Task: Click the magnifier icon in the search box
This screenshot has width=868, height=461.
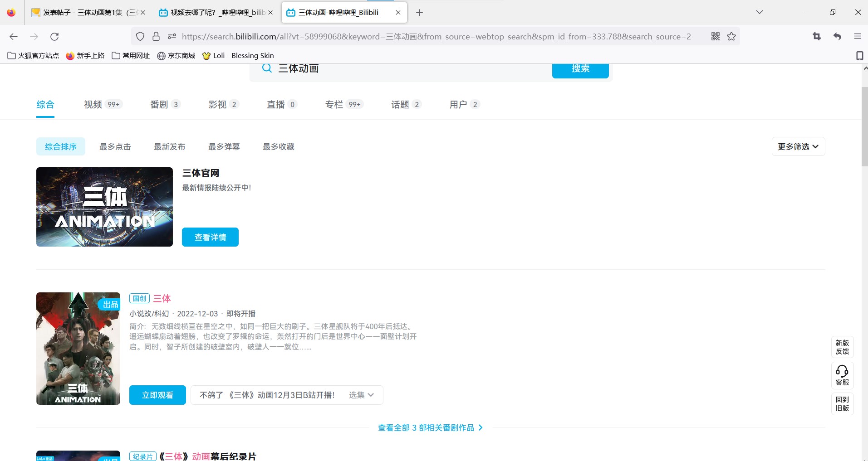Action: click(x=267, y=68)
